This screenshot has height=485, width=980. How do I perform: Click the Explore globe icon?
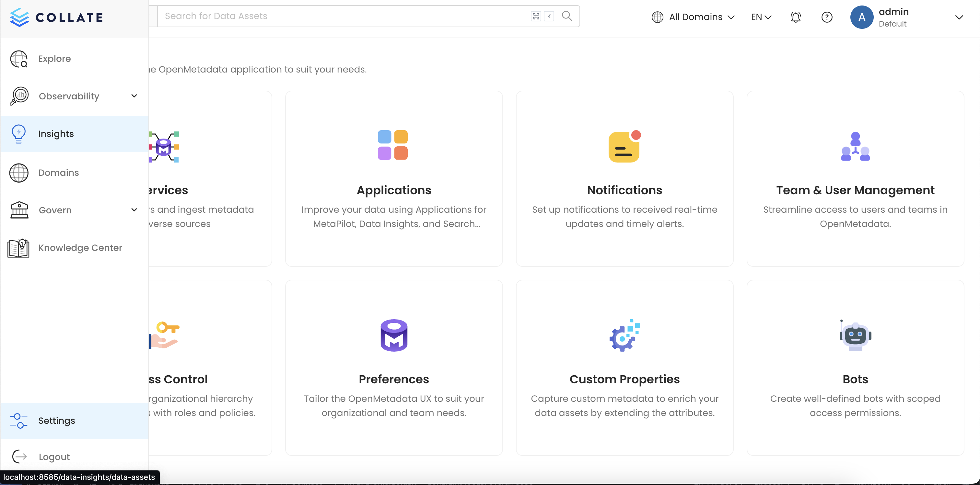click(x=19, y=59)
